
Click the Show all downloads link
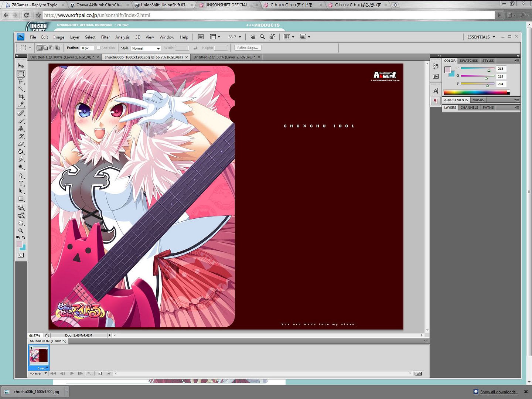tap(499, 392)
